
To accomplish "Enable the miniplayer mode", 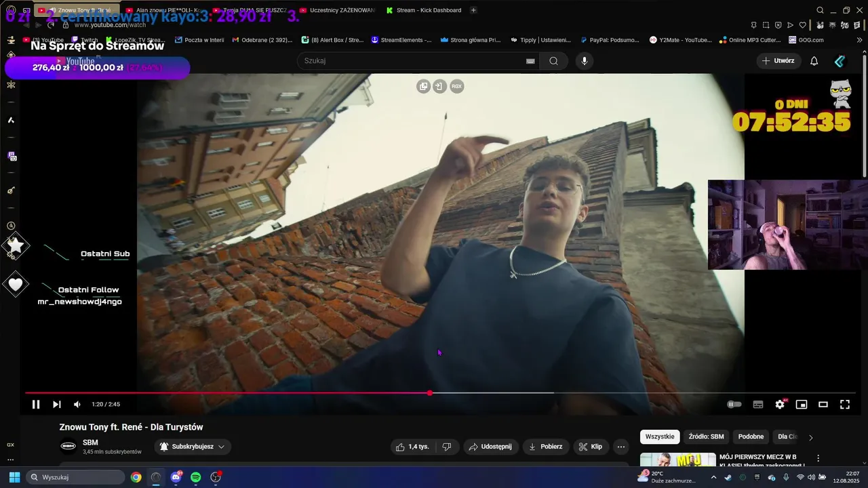I will point(802,405).
